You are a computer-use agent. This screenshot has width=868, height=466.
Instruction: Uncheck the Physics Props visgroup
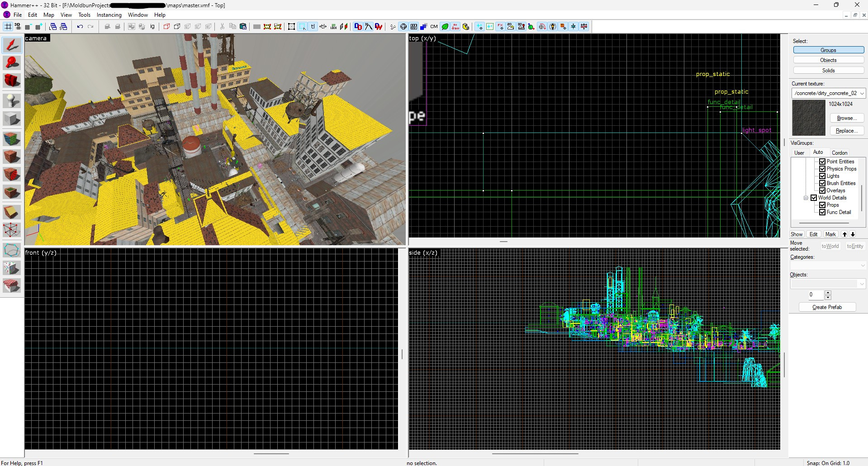coord(822,169)
